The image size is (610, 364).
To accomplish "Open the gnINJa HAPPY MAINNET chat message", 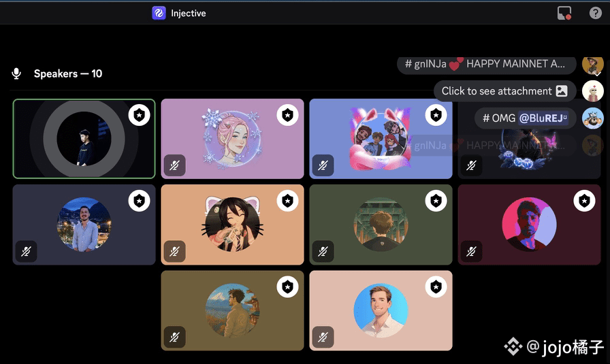I will [x=486, y=65].
